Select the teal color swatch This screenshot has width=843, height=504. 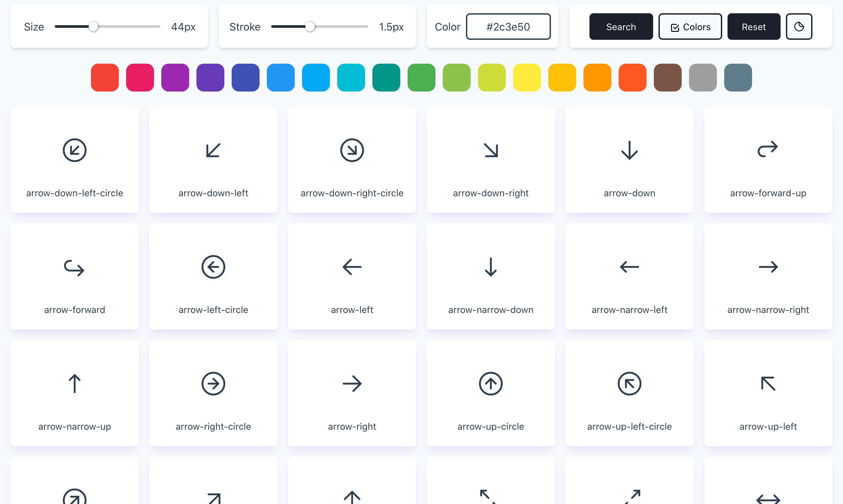387,76
